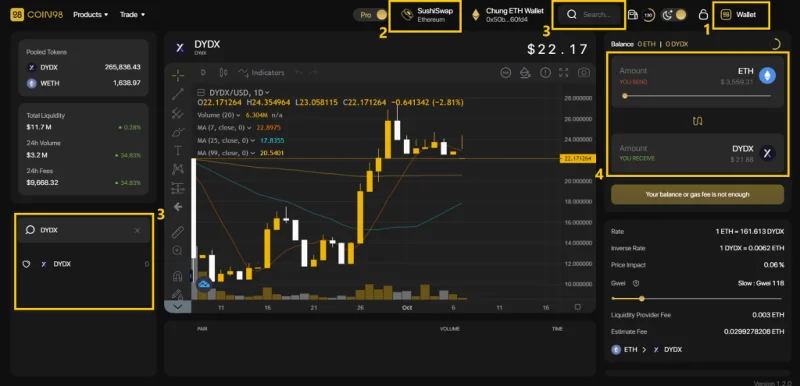Image resolution: width=800 pixels, height=386 pixels.
Task: Click the MA circle icon above chart
Action: tap(506, 73)
